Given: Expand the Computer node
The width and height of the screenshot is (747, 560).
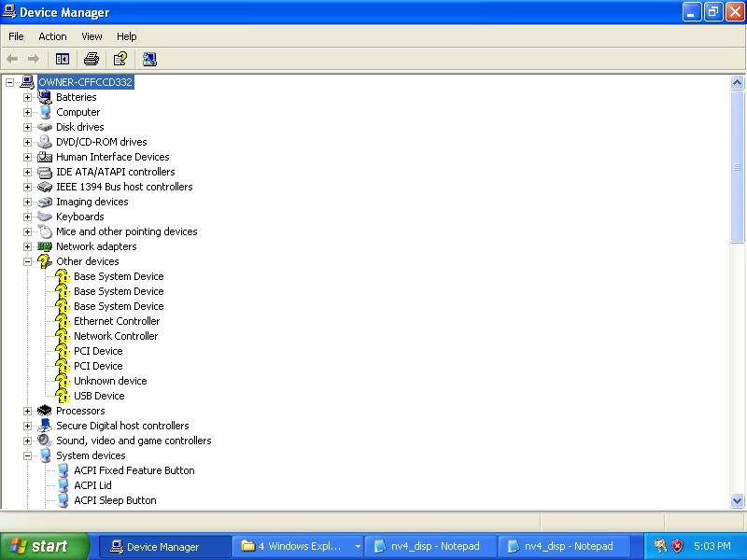Looking at the screenshot, I should pos(28,112).
